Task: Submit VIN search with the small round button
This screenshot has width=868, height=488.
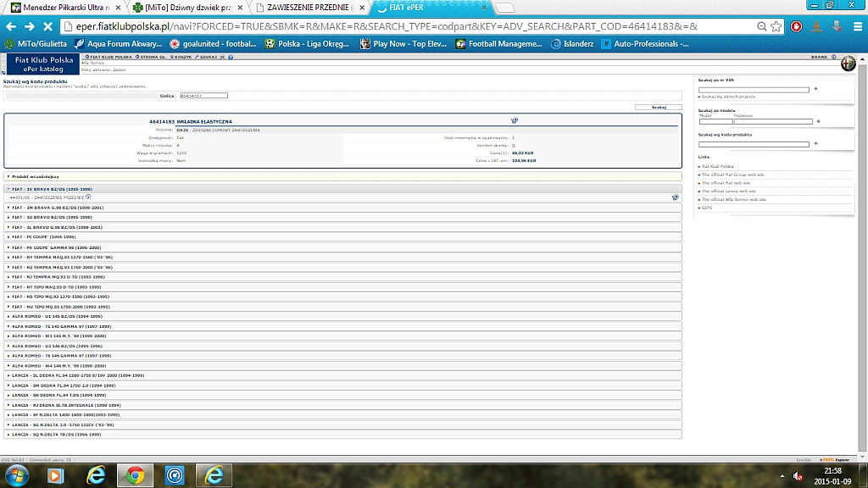Action: click(x=815, y=88)
